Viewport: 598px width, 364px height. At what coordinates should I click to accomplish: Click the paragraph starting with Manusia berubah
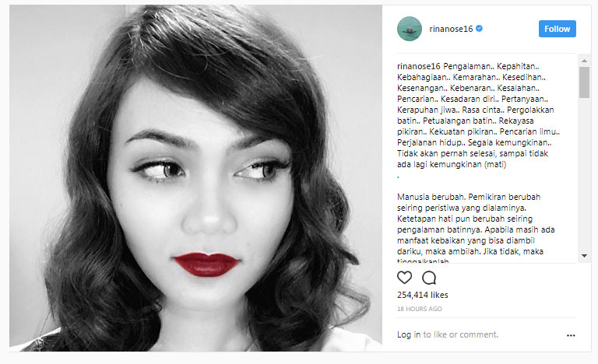[x=476, y=229]
